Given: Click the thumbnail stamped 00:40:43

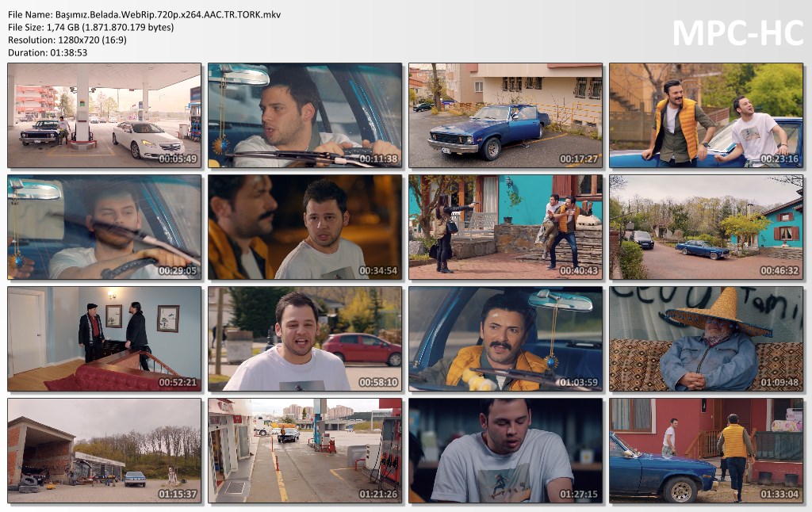Looking at the screenshot, I should (505, 227).
